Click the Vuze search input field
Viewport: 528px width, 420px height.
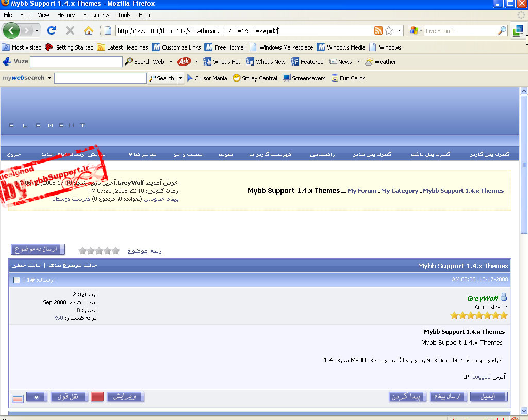tap(76, 62)
